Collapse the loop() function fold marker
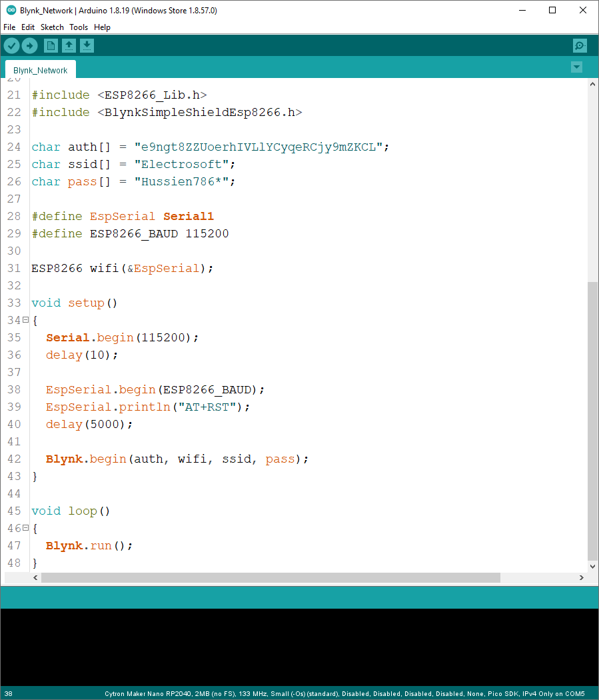This screenshot has width=599, height=700. click(x=25, y=528)
